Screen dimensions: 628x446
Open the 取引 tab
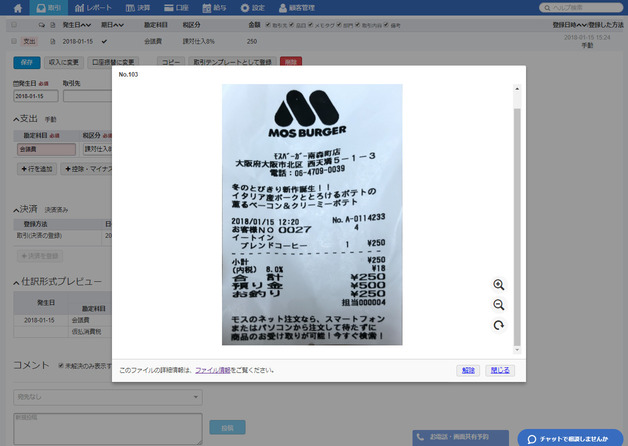(48, 8)
